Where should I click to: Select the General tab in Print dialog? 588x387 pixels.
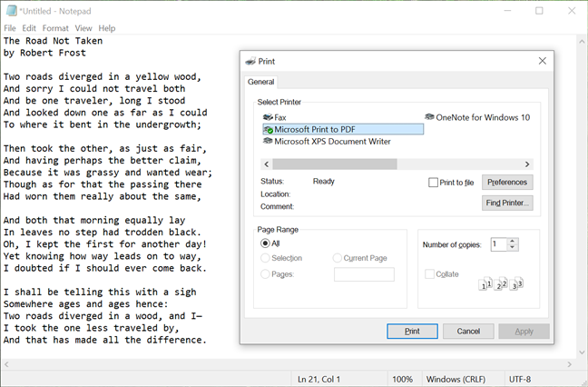click(x=261, y=82)
